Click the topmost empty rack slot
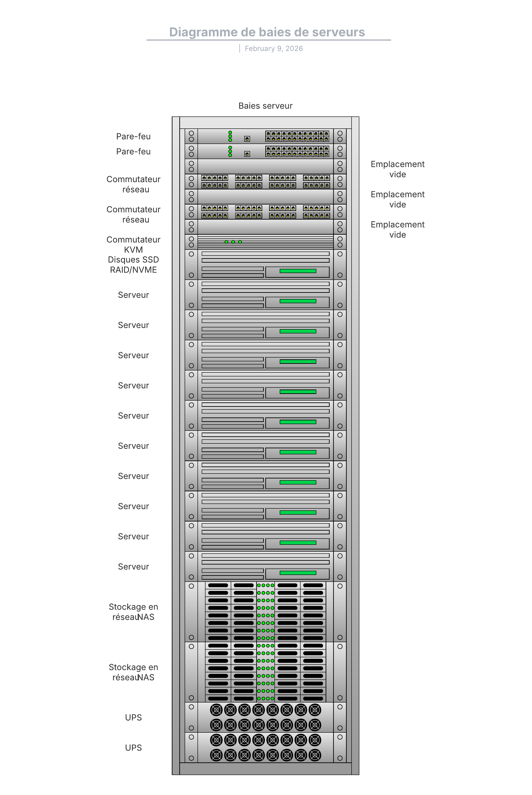Viewport: 532px width, 795px height. (x=265, y=166)
